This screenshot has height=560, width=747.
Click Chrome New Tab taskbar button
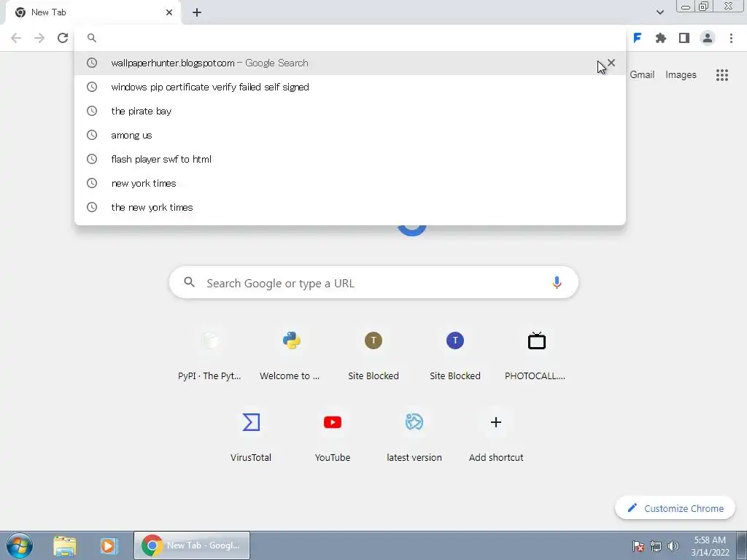pyautogui.click(x=192, y=545)
